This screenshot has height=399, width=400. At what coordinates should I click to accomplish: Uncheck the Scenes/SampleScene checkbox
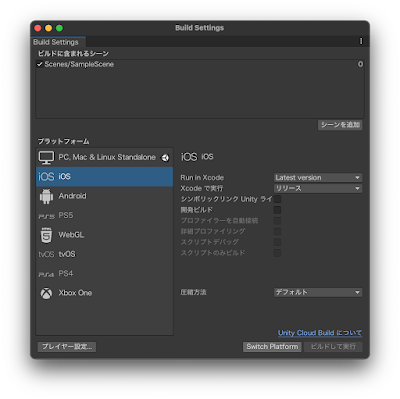click(40, 64)
